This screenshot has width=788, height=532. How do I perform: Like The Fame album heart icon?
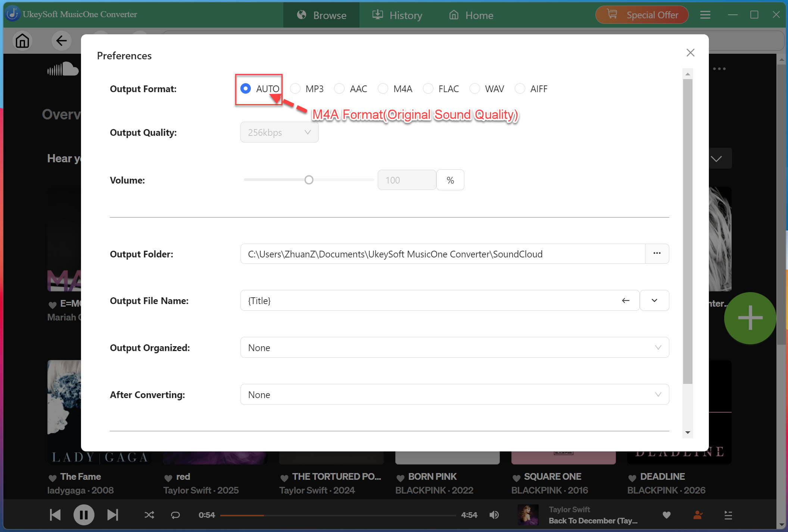click(53, 478)
